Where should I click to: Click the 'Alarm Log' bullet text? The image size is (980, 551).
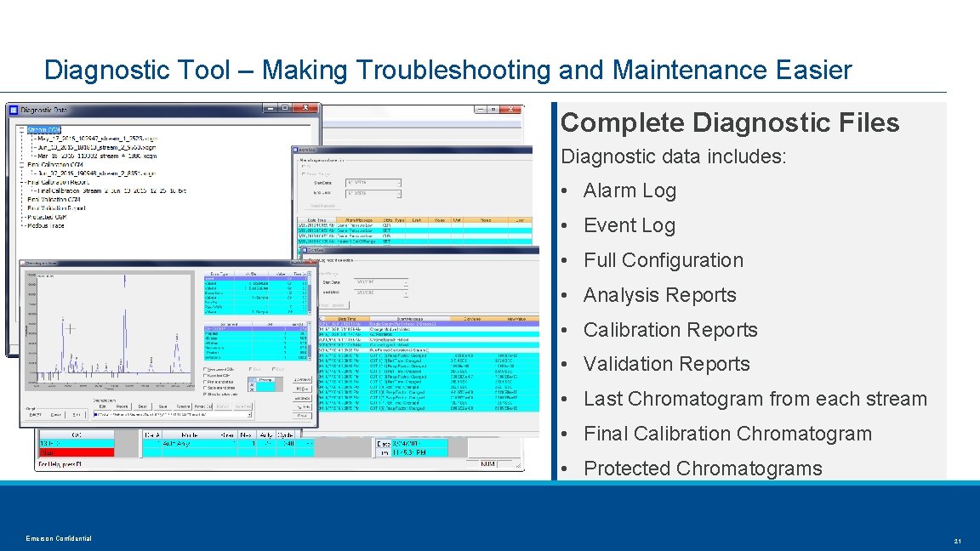coord(630,190)
